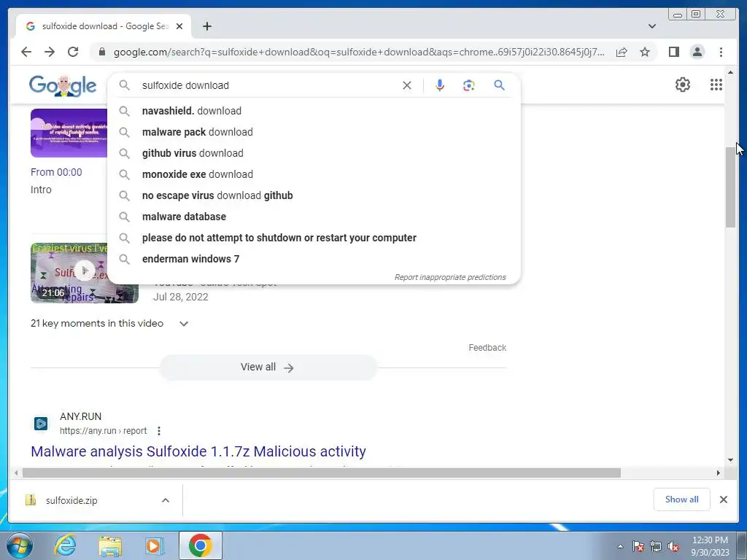This screenshot has width=747, height=560.
Task: Open downloaded sulfoxide.zip file
Action: click(71, 500)
